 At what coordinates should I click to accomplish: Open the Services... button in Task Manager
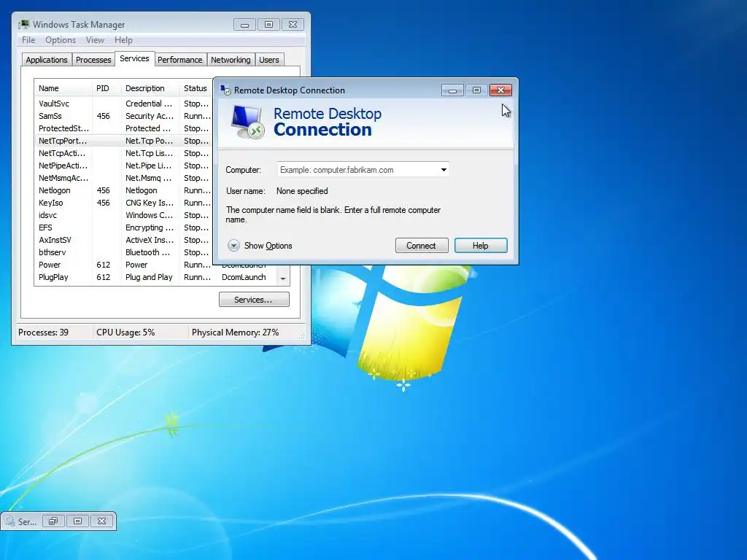(254, 300)
